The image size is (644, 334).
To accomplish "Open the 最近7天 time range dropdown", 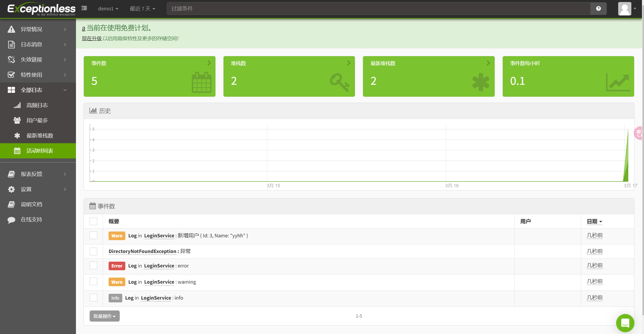I will [x=142, y=8].
